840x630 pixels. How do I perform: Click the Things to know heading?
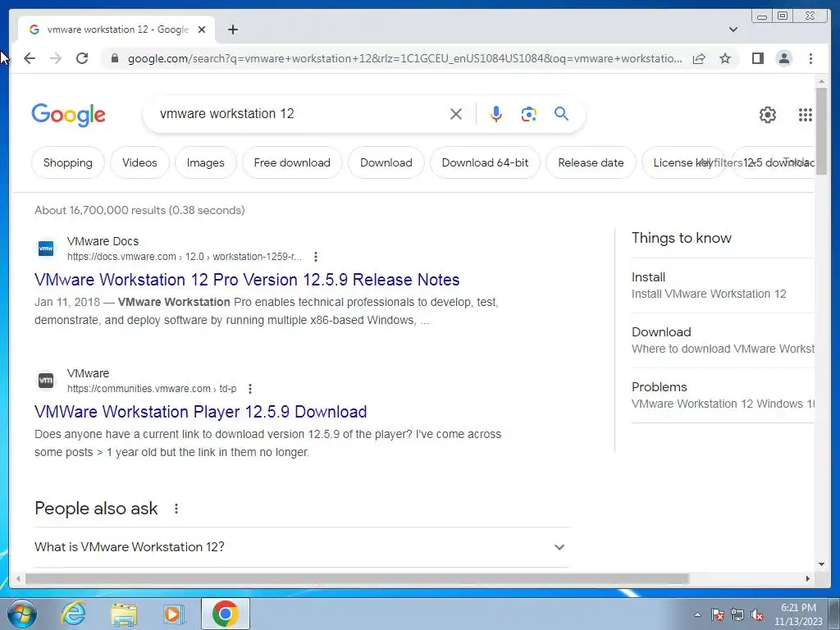682,238
